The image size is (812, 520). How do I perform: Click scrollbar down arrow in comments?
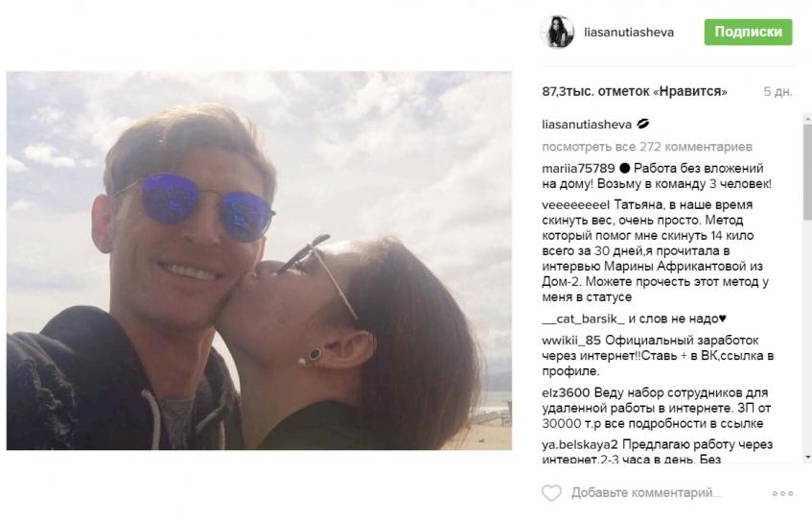click(807, 458)
